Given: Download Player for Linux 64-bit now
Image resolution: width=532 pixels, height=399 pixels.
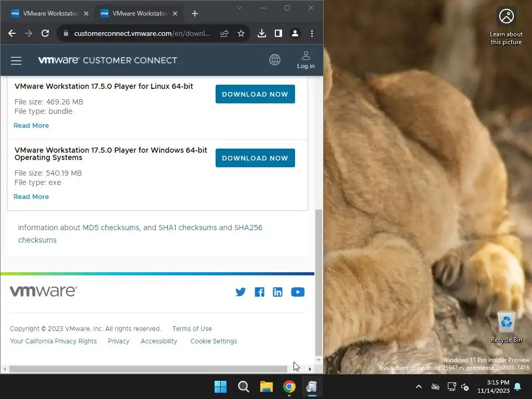Looking at the screenshot, I should click(x=255, y=94).
